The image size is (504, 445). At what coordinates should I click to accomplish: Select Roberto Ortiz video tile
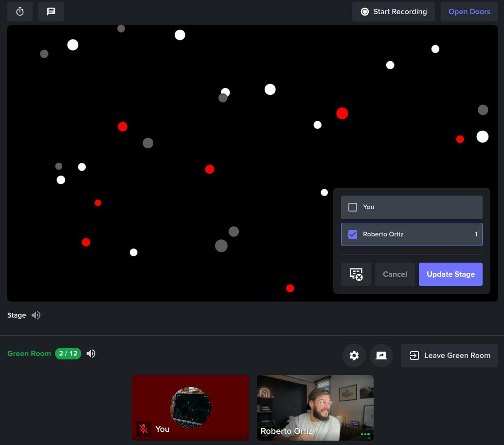pyautogui.click(x=315, y=408)
